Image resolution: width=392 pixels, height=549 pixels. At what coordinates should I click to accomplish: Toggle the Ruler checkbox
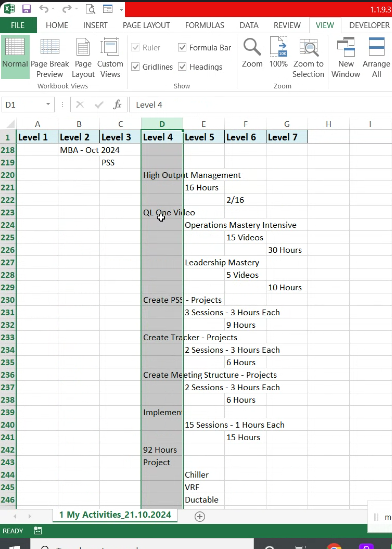click(135, 47)
